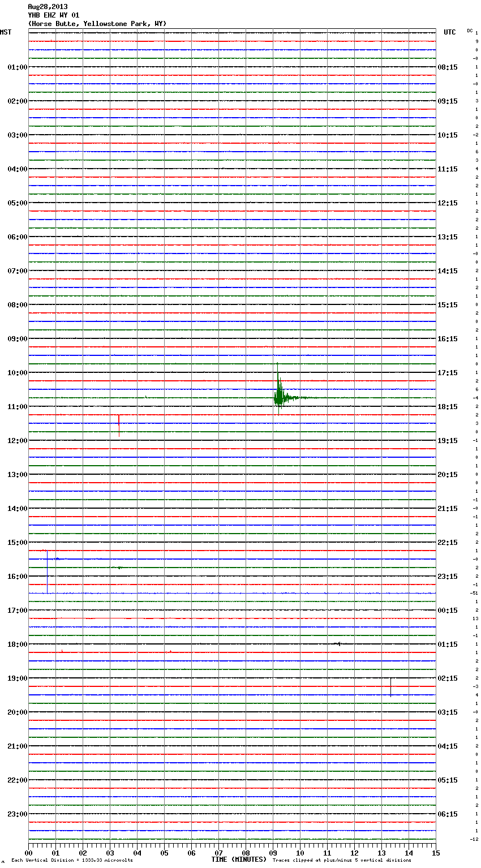The height and width of the screenshot is (868, 481).
Task: Click the "DC" column header
Action: [470, 31]
